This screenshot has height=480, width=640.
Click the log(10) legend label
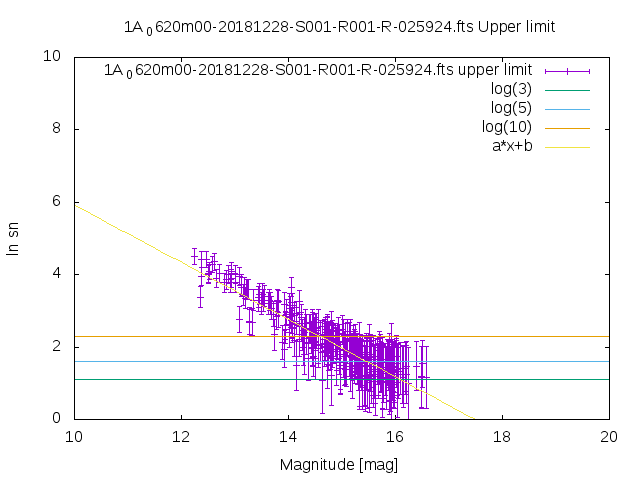507,127
